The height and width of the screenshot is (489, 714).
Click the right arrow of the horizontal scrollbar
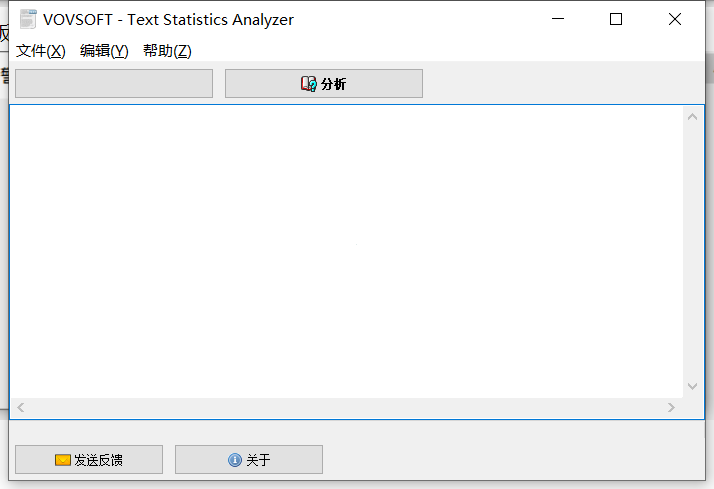coord(671,407)
